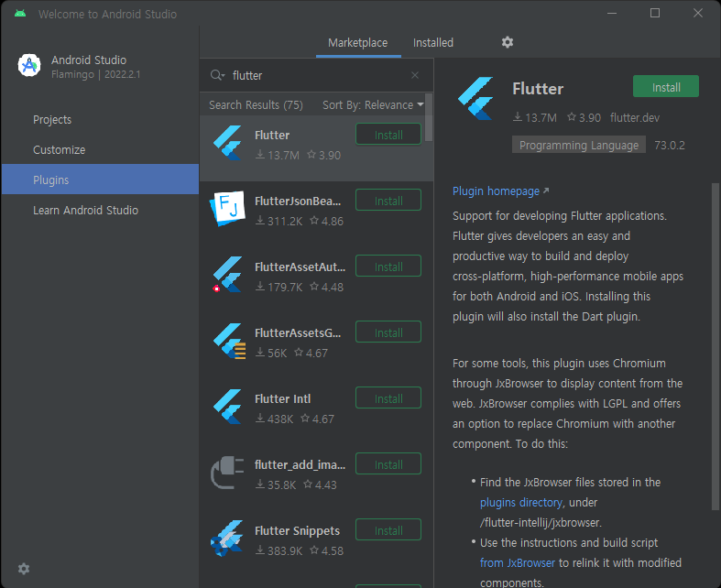Image resolution: width=721 pixels, height=588 pixels.
Task: Click the Flutter Intl plugin icon
Action: (x=227, y=407)
